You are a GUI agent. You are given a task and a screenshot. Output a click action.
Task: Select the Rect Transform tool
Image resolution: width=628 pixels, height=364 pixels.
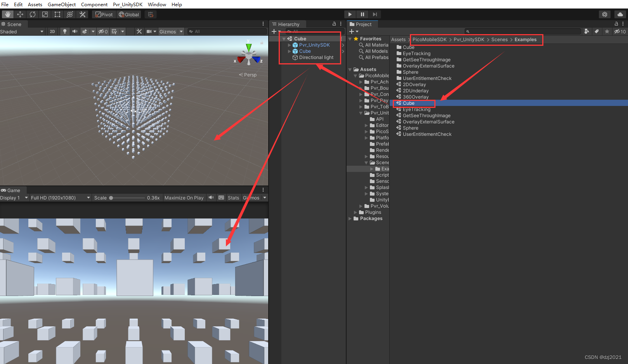point(57,14)
